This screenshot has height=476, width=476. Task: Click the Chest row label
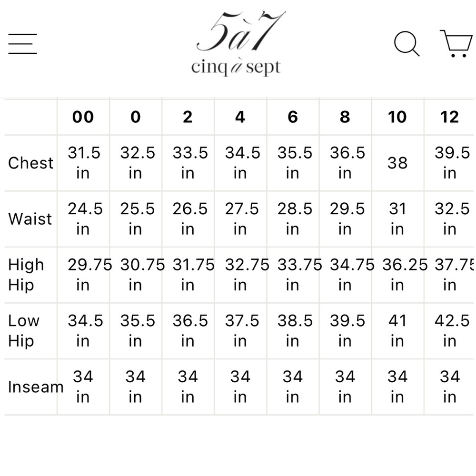tap(30, 163)
